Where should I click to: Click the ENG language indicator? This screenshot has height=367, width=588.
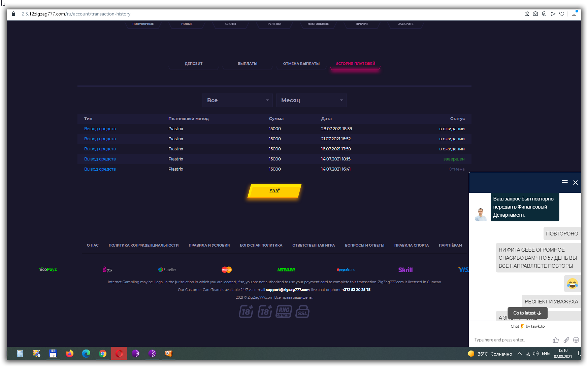tap(546, 354)
